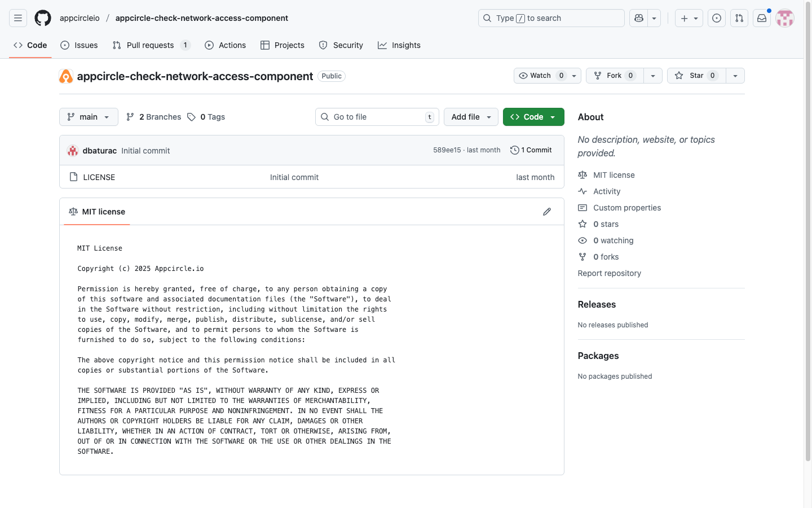812x508 pixels.
Task: Click the issues icon in top header
Action: [716, 18]
